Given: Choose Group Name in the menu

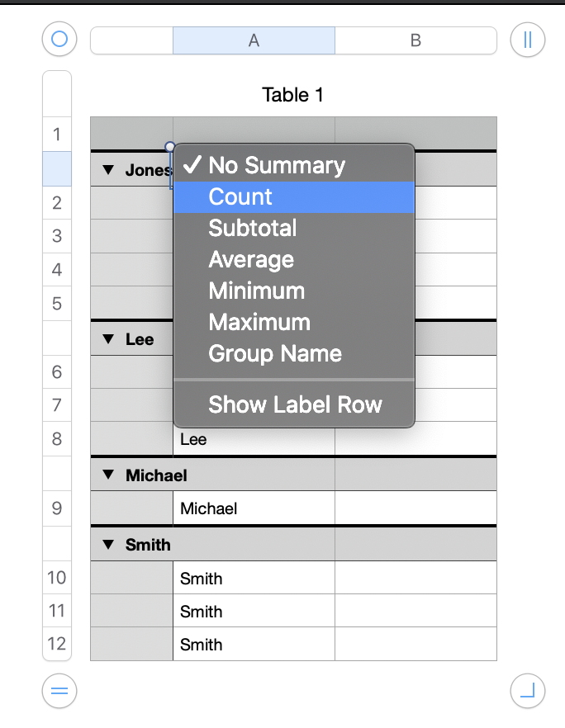Looking at the screenshot, I should [x=275, y=353].
